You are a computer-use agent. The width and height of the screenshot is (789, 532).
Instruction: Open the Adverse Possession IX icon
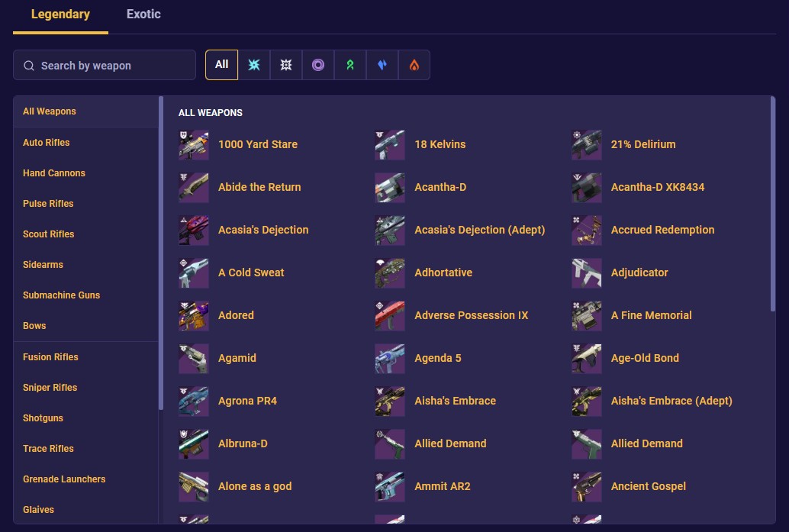pyautogui.click(x=390, y=316)
